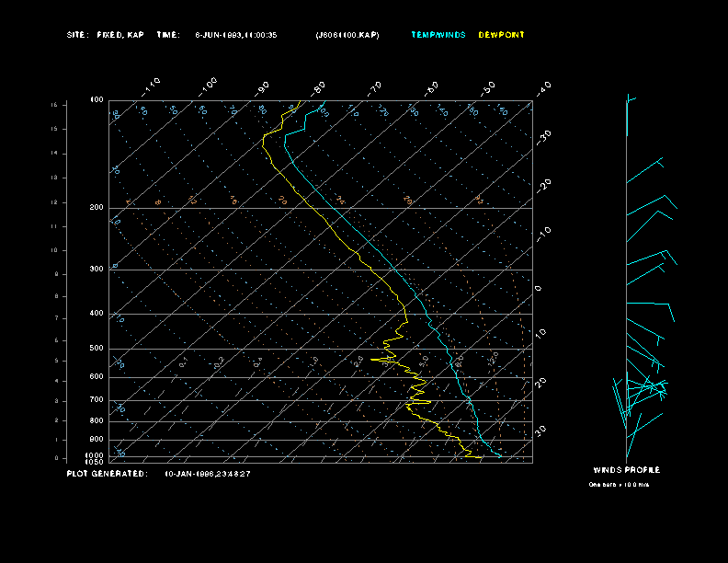Click the SITE: FIXED, KAP header text
This screenshot has height=563, width=728.
105,35
